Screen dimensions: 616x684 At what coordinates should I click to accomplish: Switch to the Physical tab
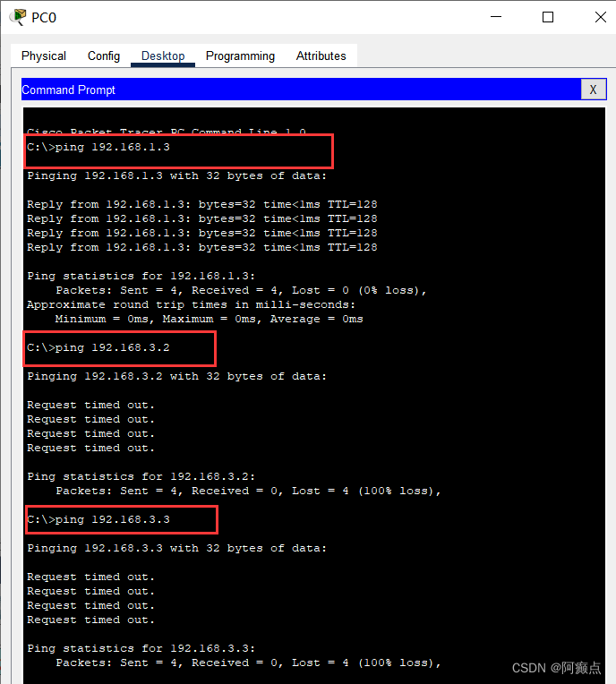click(44, 56)
